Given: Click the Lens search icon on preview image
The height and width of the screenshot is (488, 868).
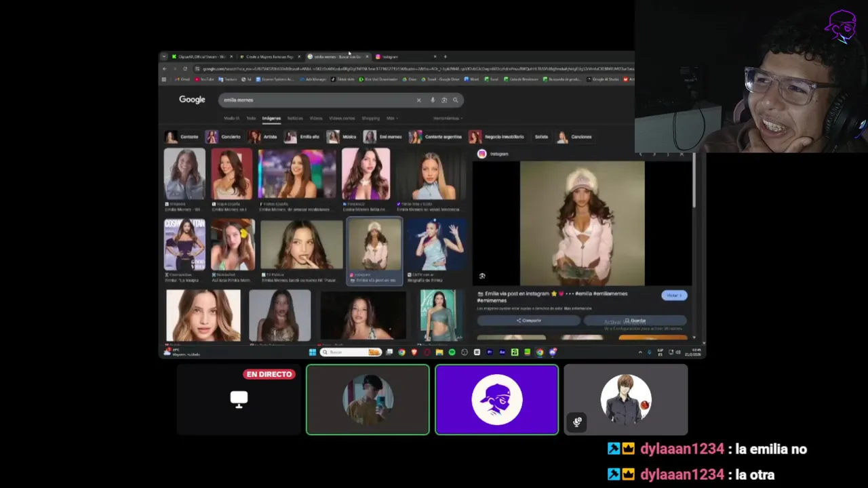Looking at the screenshot, I should (482, 276).
